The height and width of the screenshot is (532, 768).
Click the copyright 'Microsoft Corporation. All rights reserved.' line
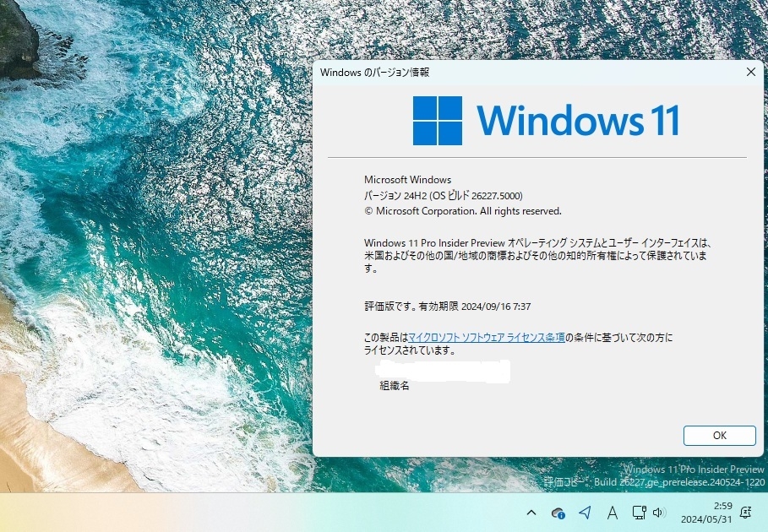pos(463,211)
